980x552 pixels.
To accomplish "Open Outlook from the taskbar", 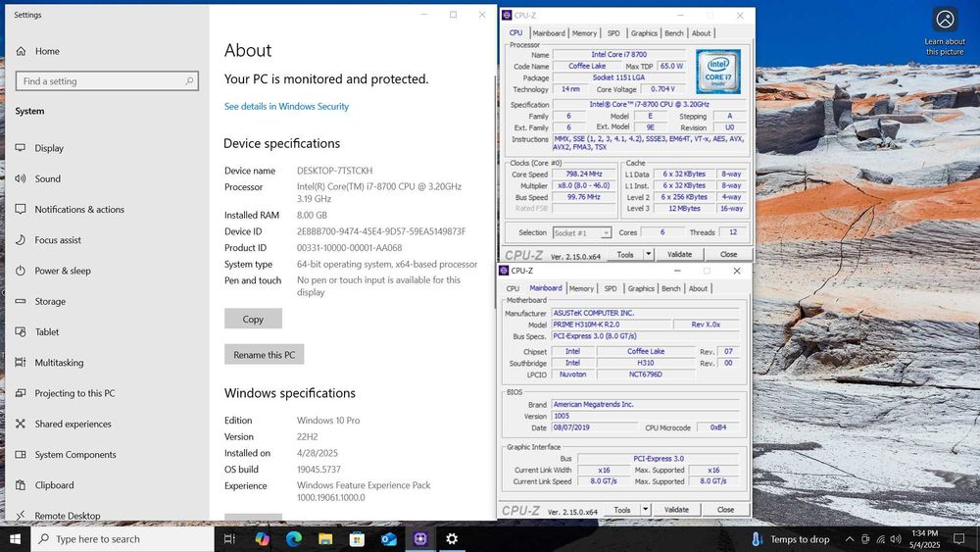I will (389, 539).
